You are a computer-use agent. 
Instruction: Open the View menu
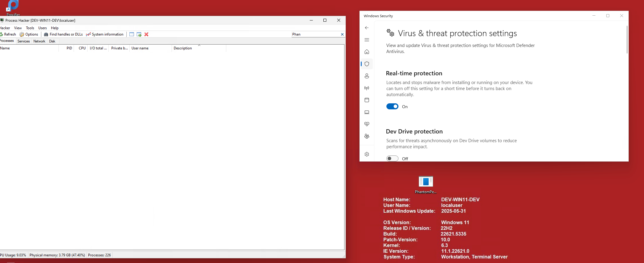pyautogui.click(x=18, y=28)
